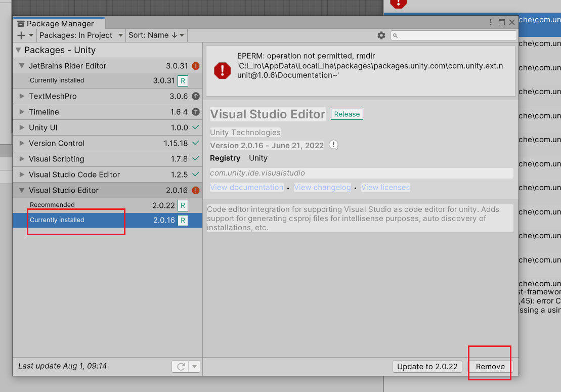Expand the Unity UI package
561x392 pixels.
22,127
